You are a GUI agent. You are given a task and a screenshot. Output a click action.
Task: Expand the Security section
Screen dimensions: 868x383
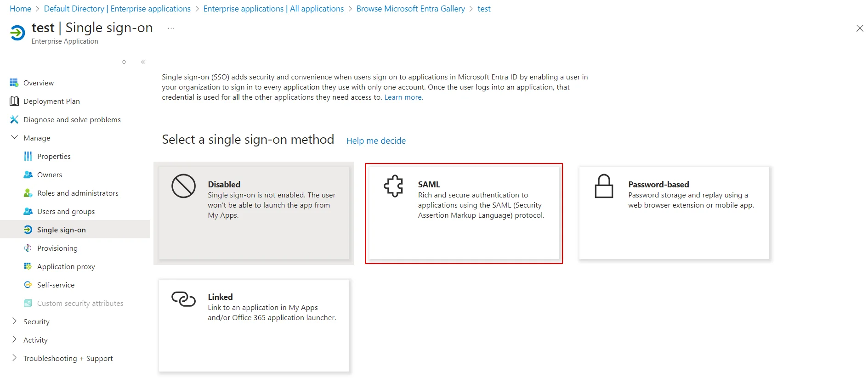tap(14, 321)
